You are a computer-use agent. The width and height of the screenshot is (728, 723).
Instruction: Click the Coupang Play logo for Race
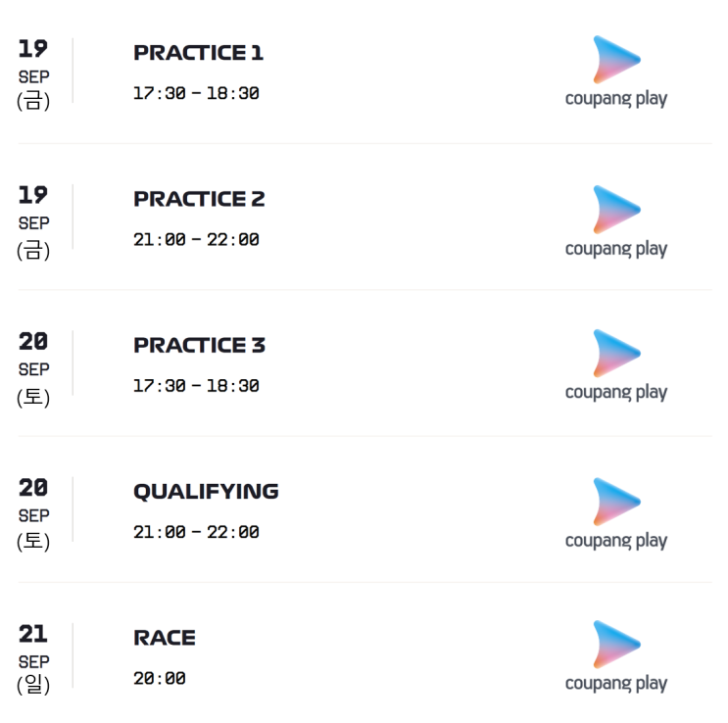click(615, 656)
